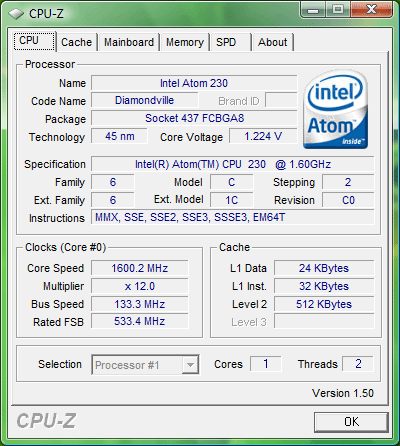
Task: Click the empty Level 3 cache field
Action: (x=324, y=321)
